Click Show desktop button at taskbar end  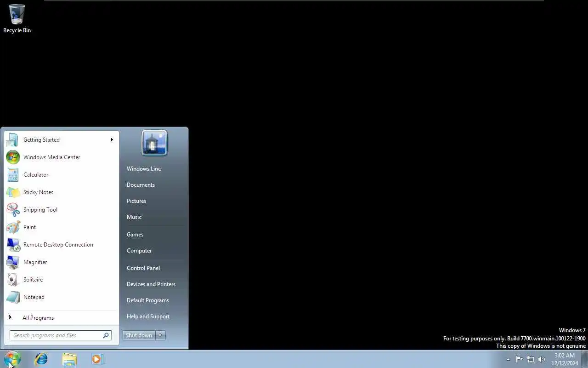(x=584, y=359)
